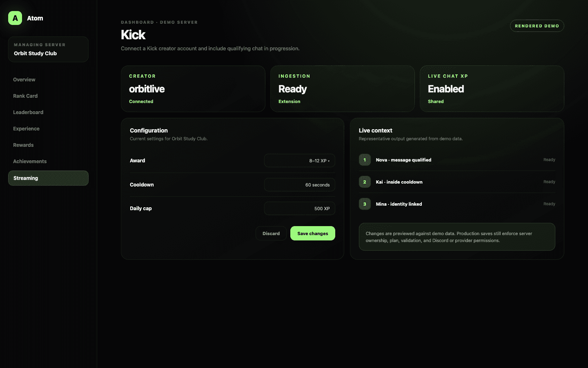Select the Streaming sidebar item
588x368 pixels.
48,178
